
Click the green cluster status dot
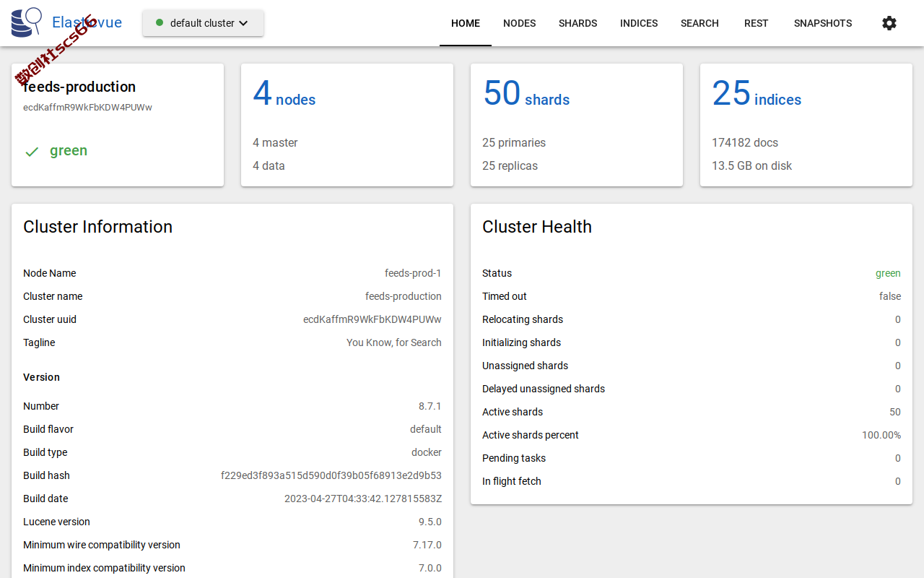(x=160, y=22)
